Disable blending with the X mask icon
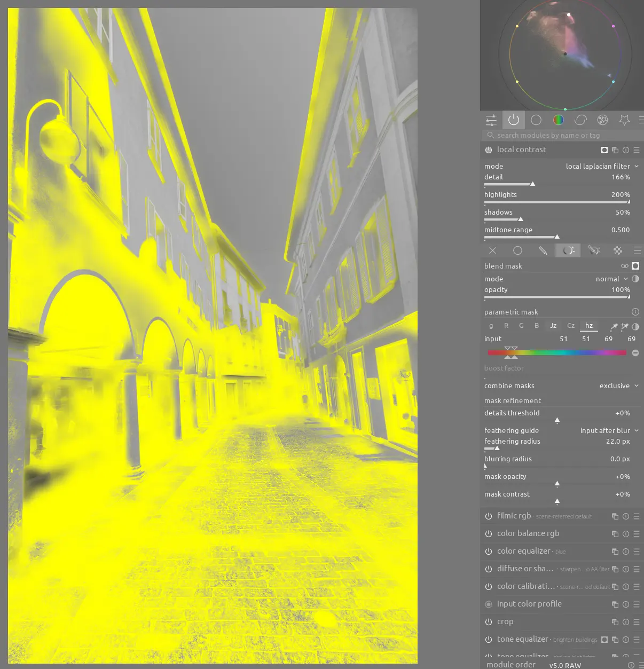The image size is (644, 669). (x=492, y=250)
